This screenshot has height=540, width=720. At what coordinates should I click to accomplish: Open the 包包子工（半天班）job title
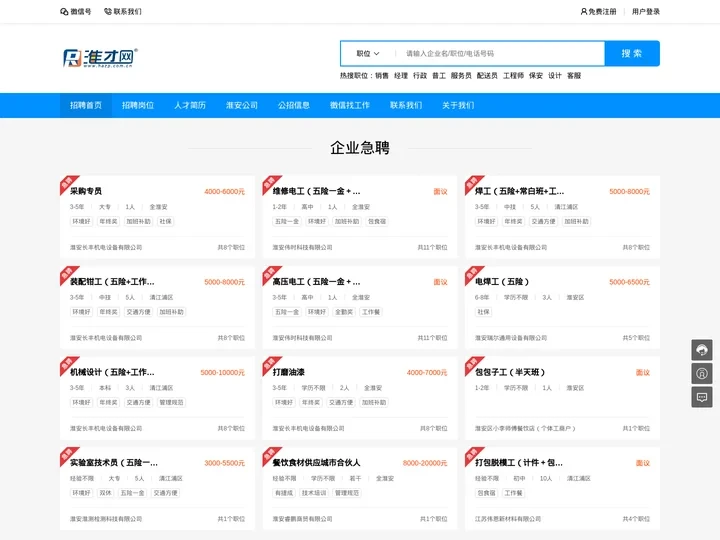(510, 372)
